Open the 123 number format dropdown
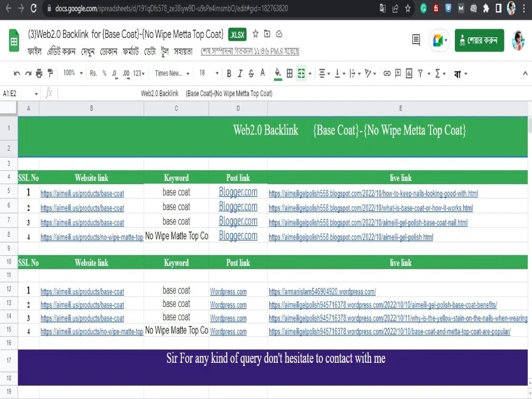 tap(139, 73)
